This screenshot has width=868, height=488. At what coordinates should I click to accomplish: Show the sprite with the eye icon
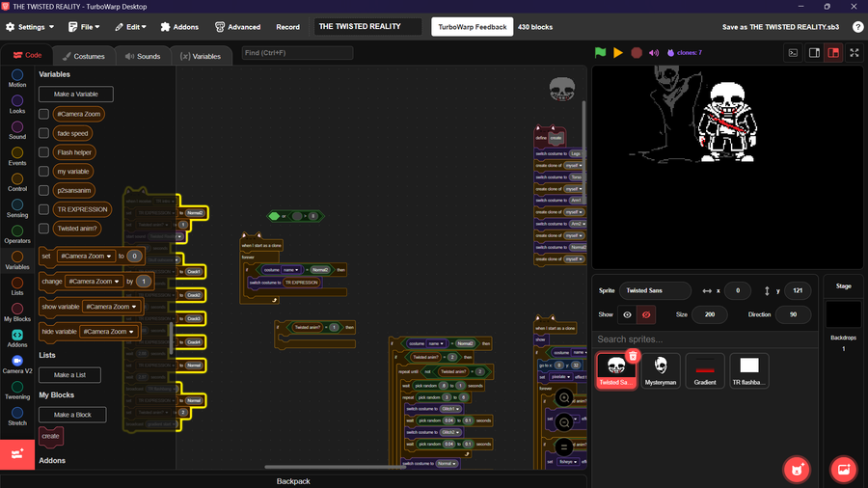627,314
